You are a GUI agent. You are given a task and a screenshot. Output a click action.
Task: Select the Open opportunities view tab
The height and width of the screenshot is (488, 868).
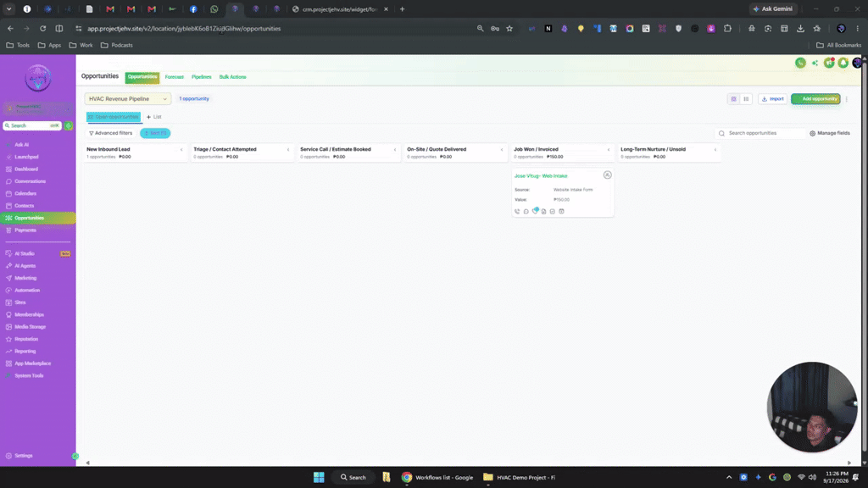(114, 117)
